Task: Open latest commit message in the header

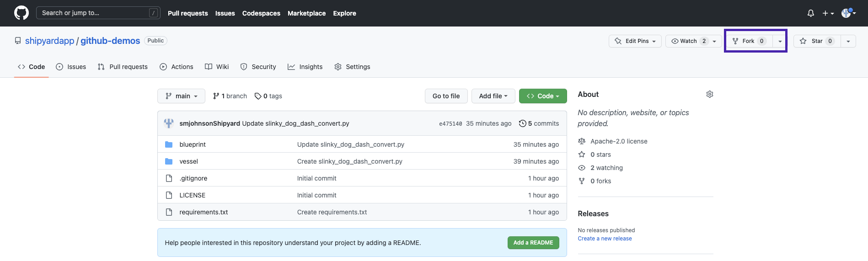Action: point(295,123)
